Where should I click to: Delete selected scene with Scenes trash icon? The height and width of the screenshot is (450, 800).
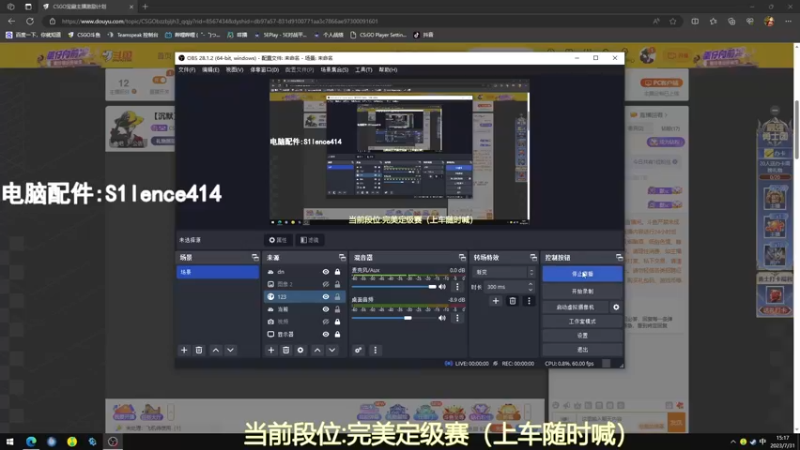tap(199, 350)
